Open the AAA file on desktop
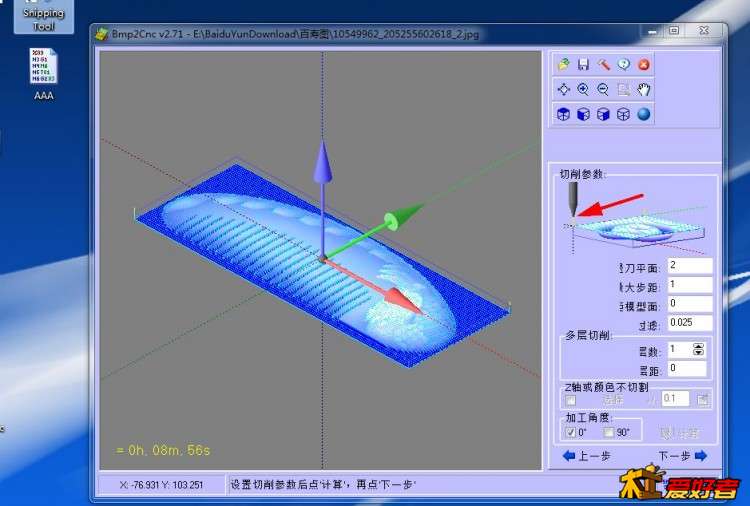The width and height of the screenshot is (750, 506). pos(43,71)
